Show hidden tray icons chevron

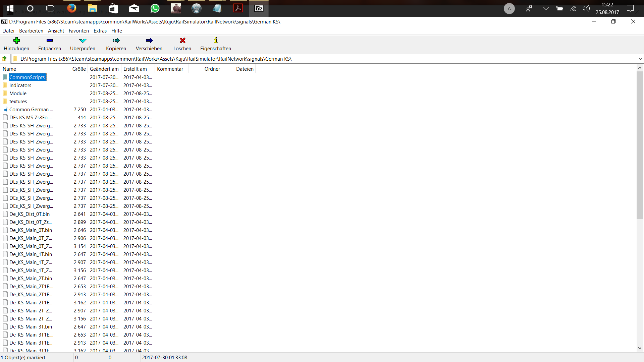click(546, 8)
